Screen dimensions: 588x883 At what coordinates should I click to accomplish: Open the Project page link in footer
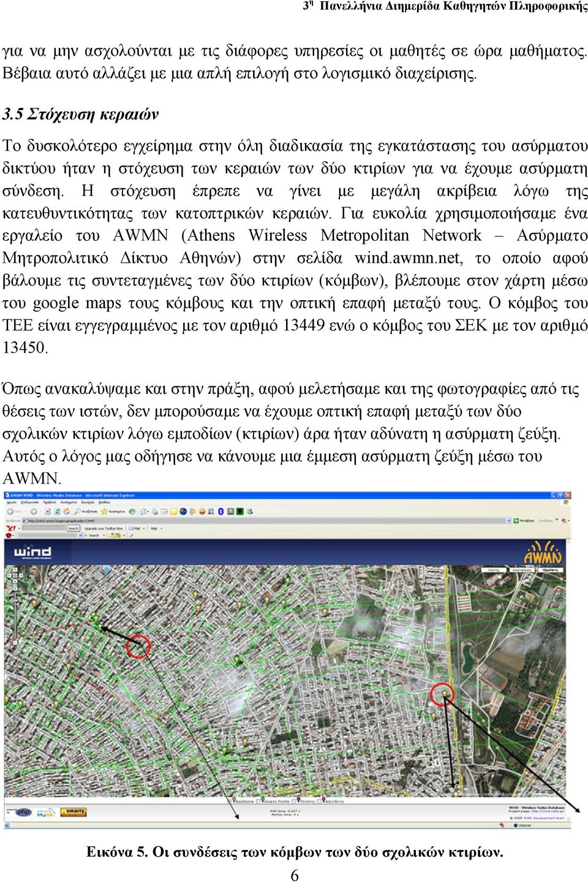click(547, 811)
